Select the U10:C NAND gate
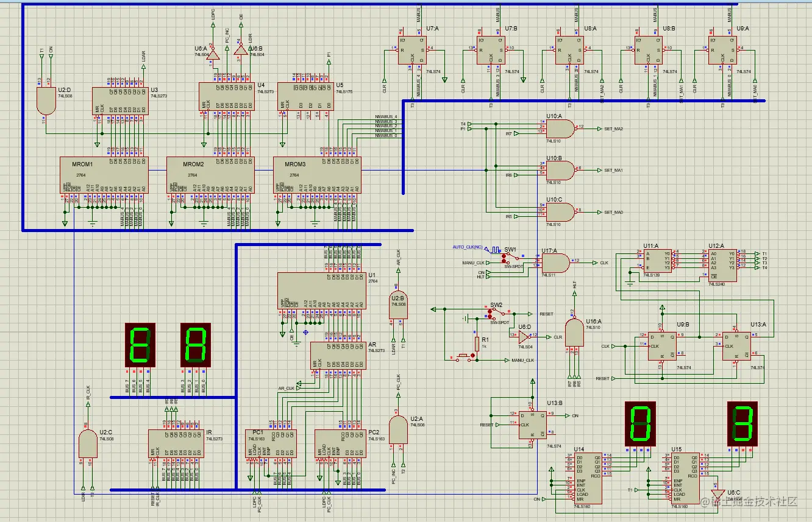This screenshot has height=522, width=812. [x=560, y=211]
